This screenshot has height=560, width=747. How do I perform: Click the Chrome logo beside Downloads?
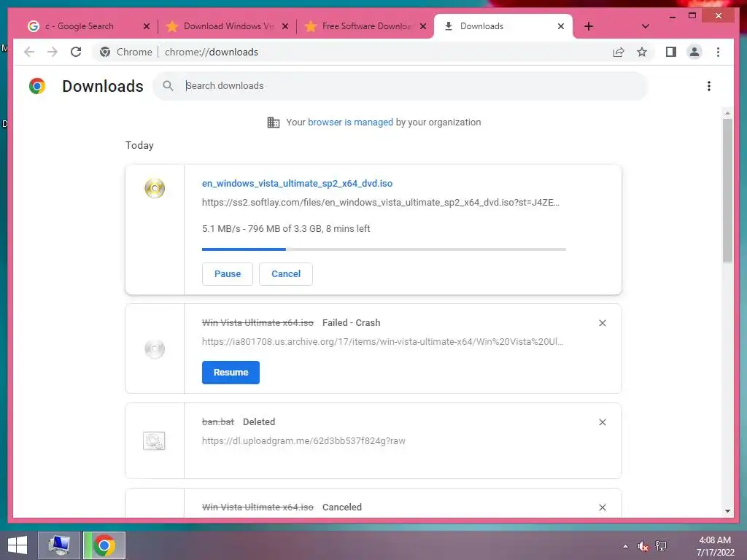coord(37,86)
